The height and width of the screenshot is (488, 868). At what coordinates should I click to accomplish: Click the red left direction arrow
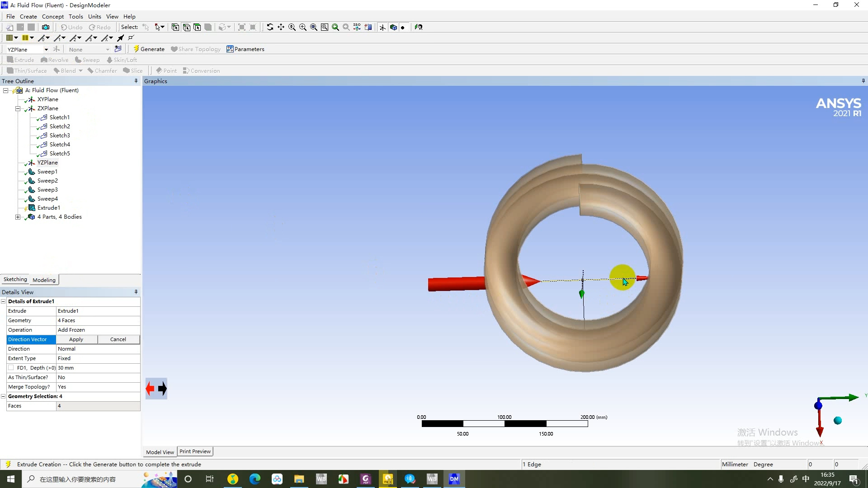point(150,388)
